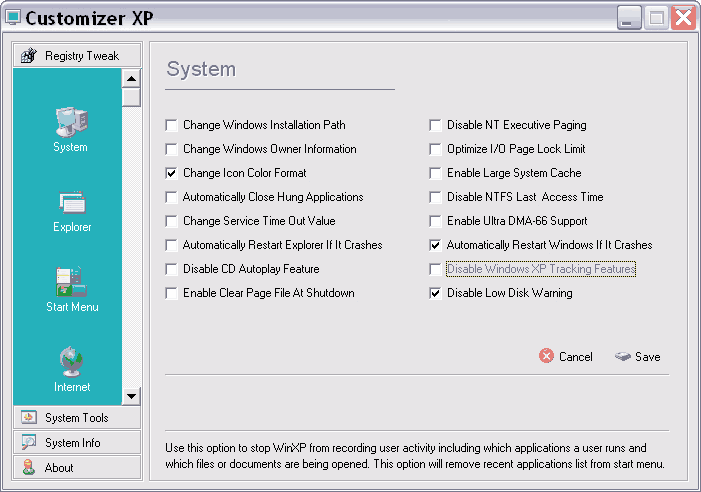Image resolution: width=701 pixels, height=492 pixels.
Task: Click the down arrow of sidebar scrollbar
Action: [x=131, y=396]
